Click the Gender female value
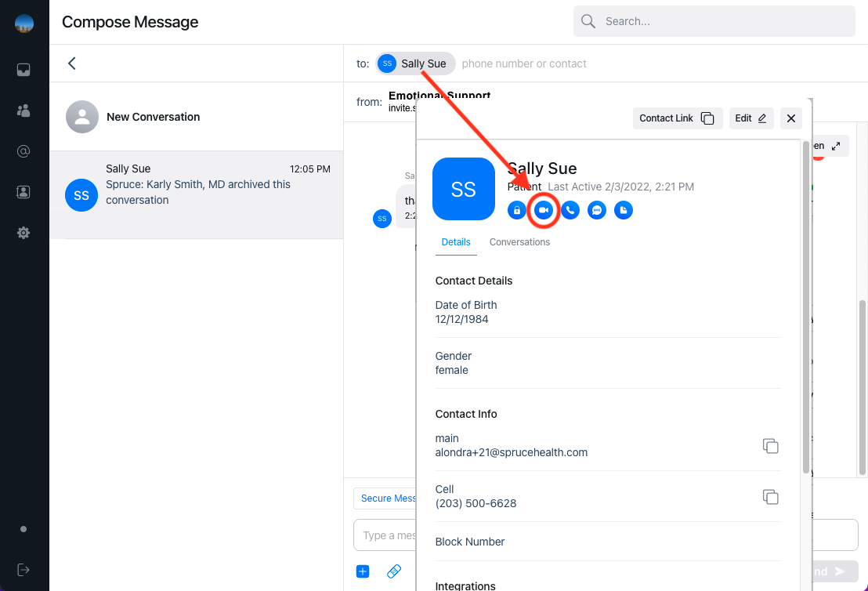Image resolution: width=868 pixels, height=591 pixels. tap(452, 370)
